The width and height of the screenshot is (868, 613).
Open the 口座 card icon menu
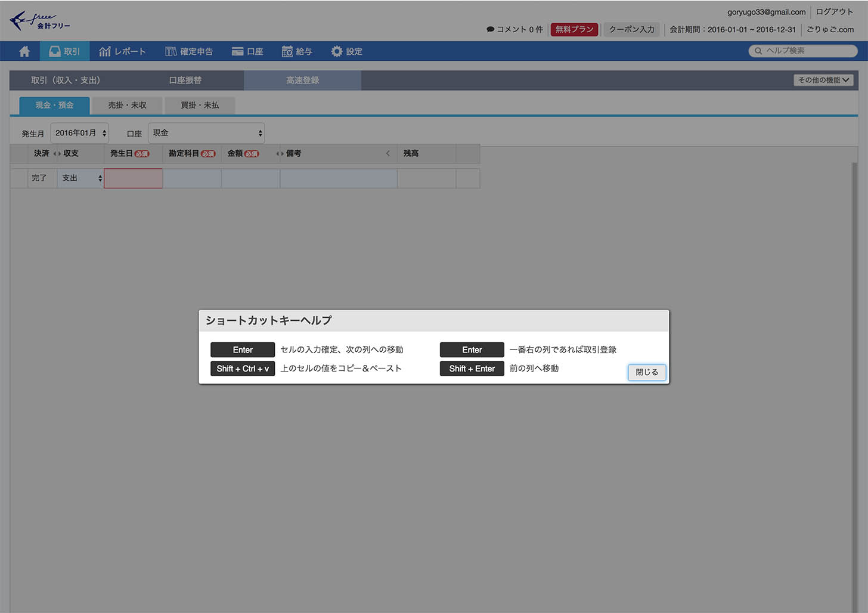[x=247, y=51]
